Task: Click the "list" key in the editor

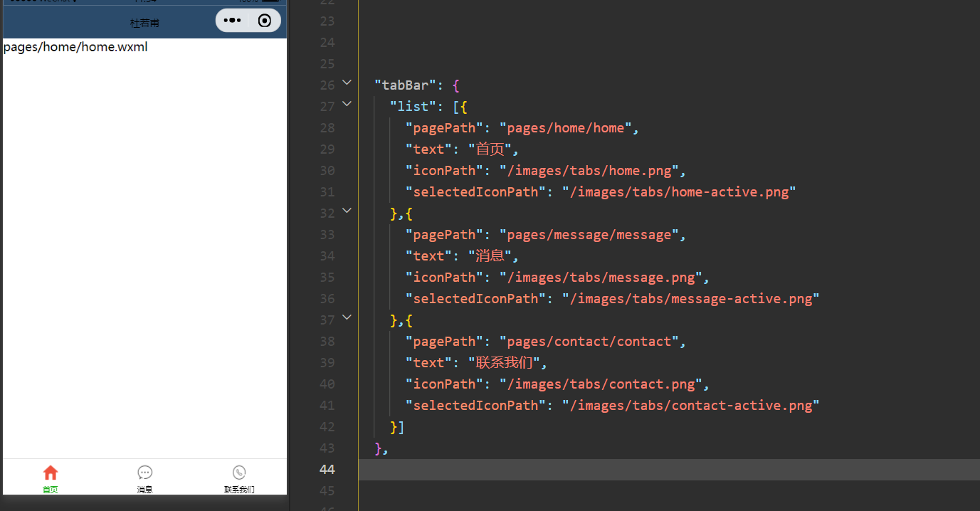Action: (x=413, y=107)
